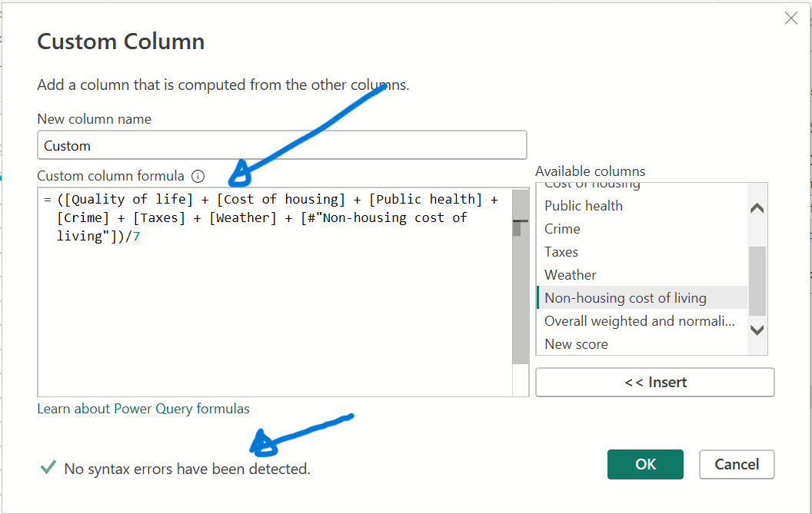The height and width of the screenshot is (514, 812).
Task: Select the Non-housing cost of living column
Action: [625, 298]
